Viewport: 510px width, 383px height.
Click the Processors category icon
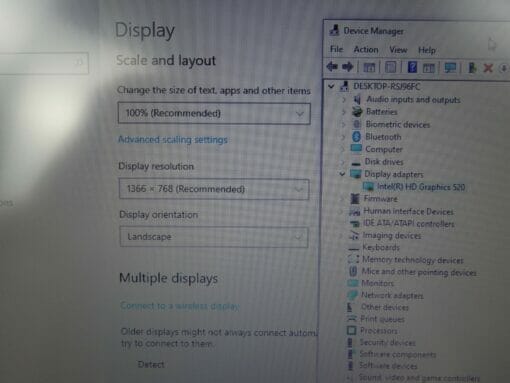(351, 330)
